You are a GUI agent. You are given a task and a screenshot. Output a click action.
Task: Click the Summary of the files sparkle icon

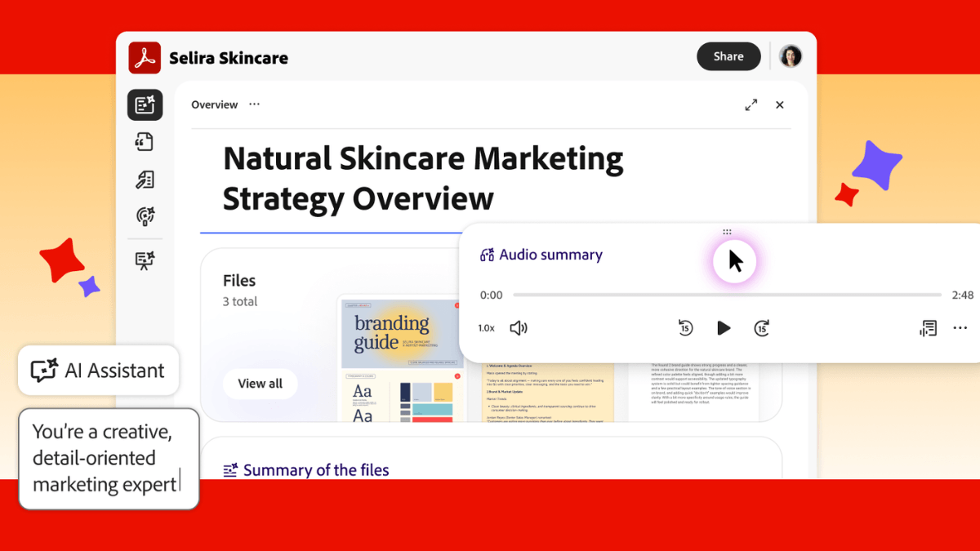click(230, 470)
